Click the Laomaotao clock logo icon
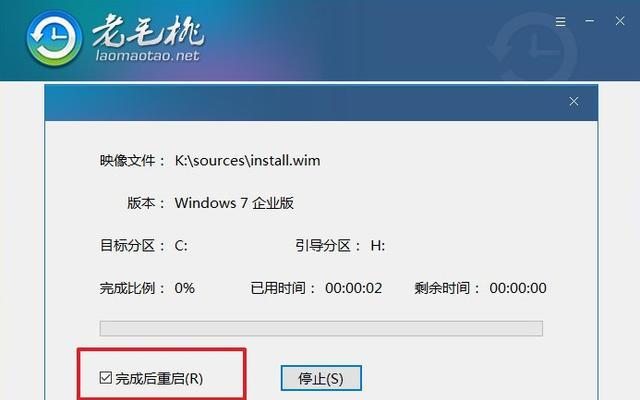This screenshot has width=640, height=400. tap(54, 39)
